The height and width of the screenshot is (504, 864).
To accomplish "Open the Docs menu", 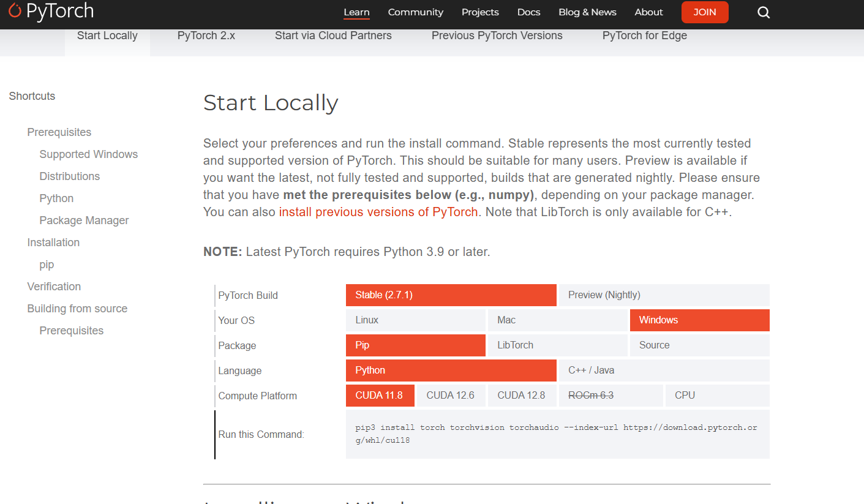I will [x=528, y=12].
